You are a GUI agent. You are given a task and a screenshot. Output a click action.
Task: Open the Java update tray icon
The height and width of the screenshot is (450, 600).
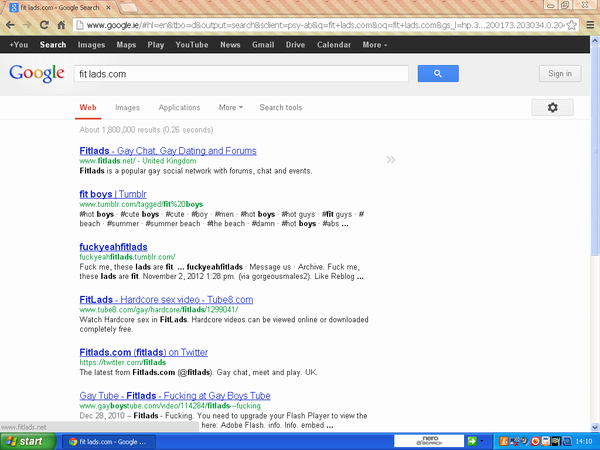[504, 442]
